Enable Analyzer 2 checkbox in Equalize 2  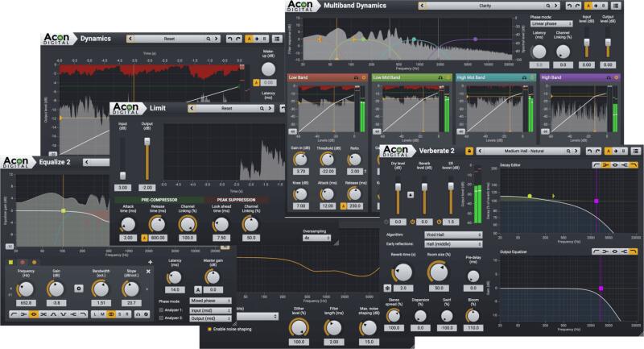point(161,318)
